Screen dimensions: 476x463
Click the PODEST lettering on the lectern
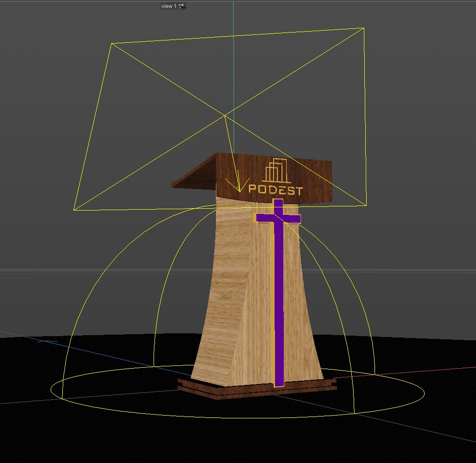tap(275, 190)
